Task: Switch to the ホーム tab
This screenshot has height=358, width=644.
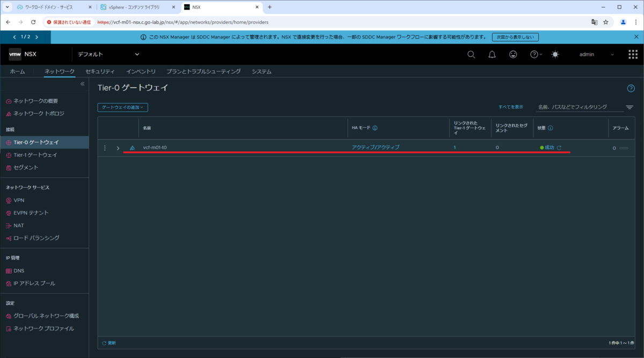Action: tap(17, 71)
